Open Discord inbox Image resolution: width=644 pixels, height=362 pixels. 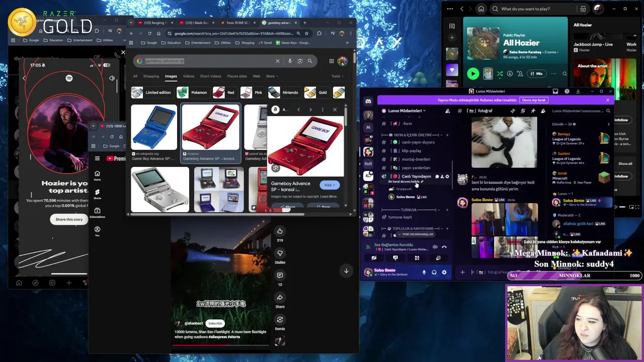click(x=555, y=91)
